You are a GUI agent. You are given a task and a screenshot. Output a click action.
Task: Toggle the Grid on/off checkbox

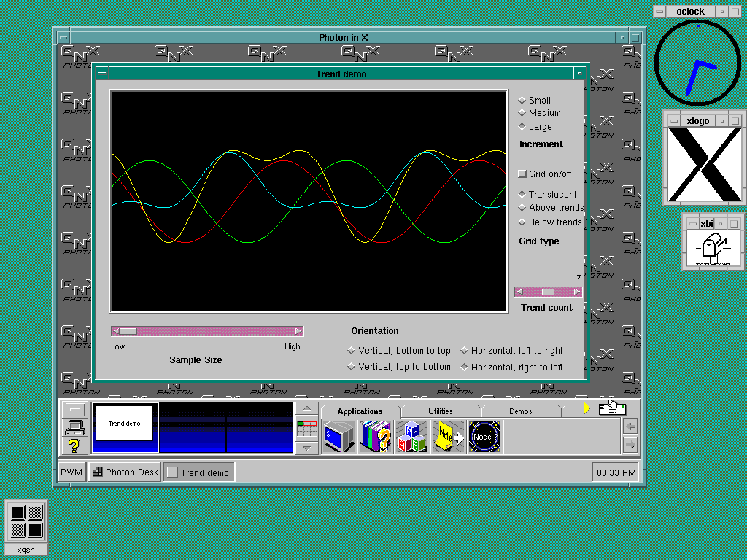pos(522,174)
